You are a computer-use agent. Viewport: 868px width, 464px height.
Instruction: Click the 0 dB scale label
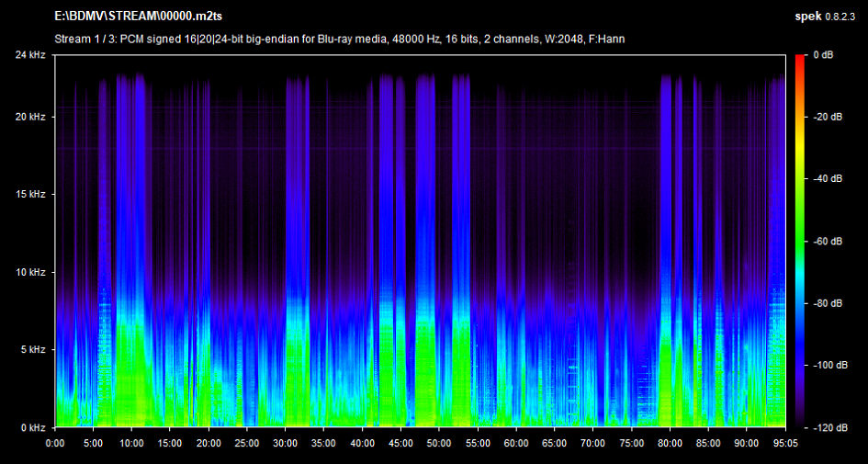(x=823, y=55)
